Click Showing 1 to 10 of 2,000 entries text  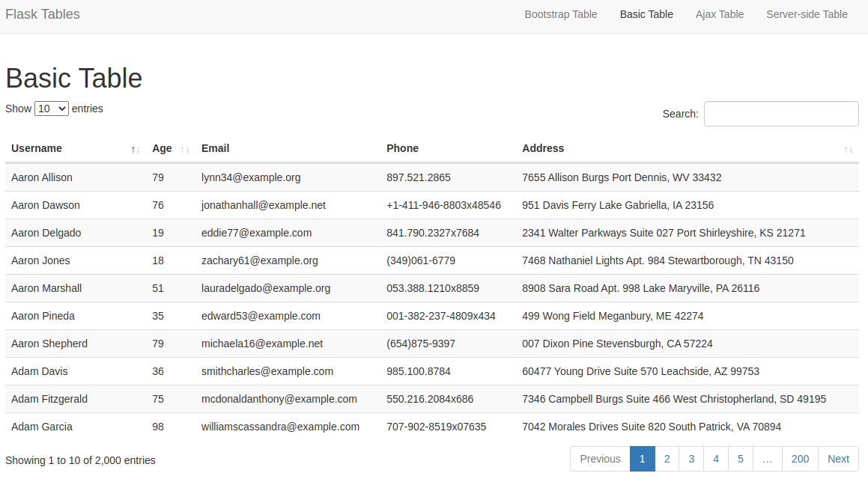[x=80, y=460]
